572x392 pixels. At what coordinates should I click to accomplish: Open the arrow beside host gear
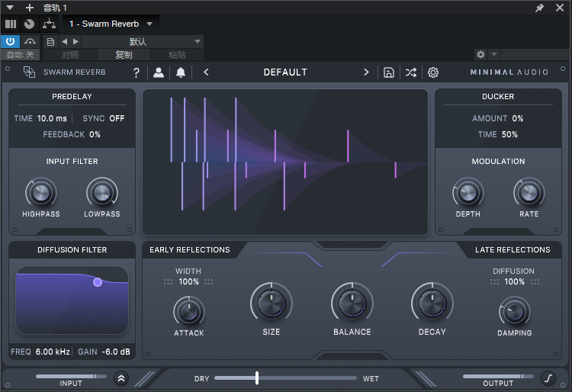494,55
